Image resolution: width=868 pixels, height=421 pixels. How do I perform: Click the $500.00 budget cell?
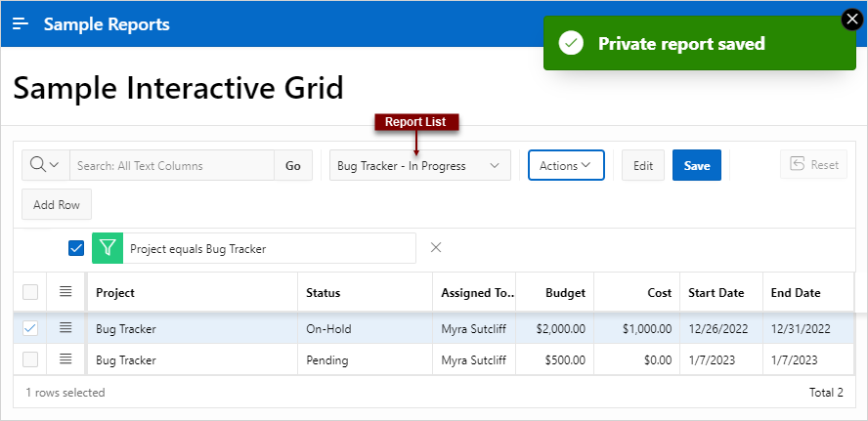coord(554,360)
